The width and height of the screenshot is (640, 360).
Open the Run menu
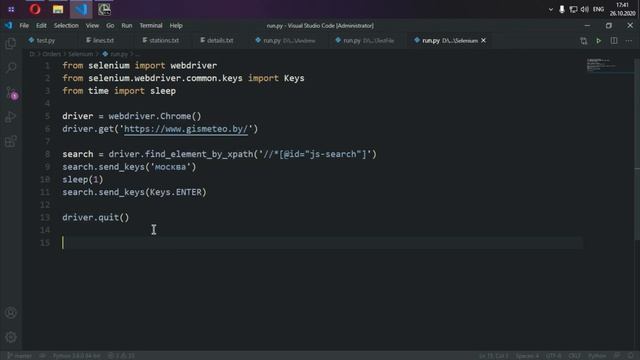(127, 25)
